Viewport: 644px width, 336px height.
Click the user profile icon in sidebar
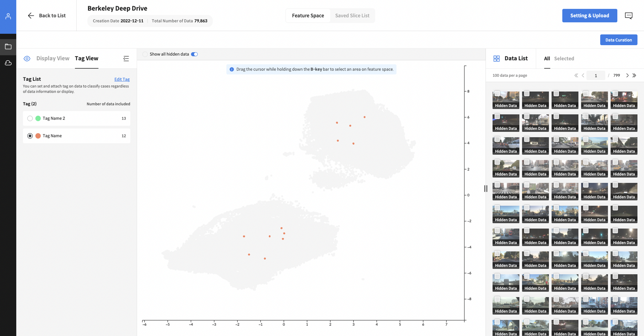(8, 16)
